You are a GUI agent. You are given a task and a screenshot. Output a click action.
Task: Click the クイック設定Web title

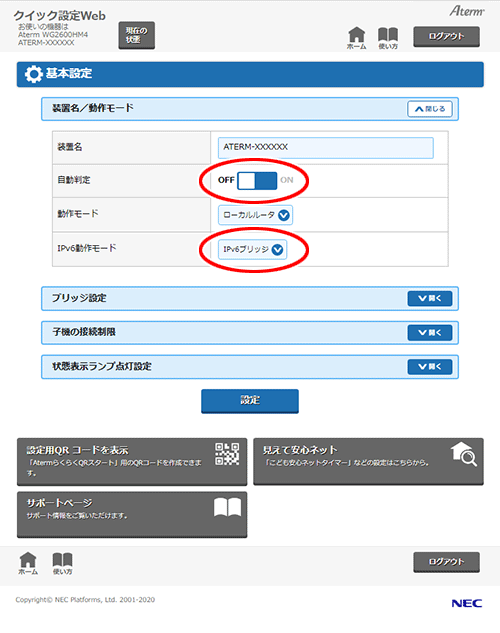point(60,15)
